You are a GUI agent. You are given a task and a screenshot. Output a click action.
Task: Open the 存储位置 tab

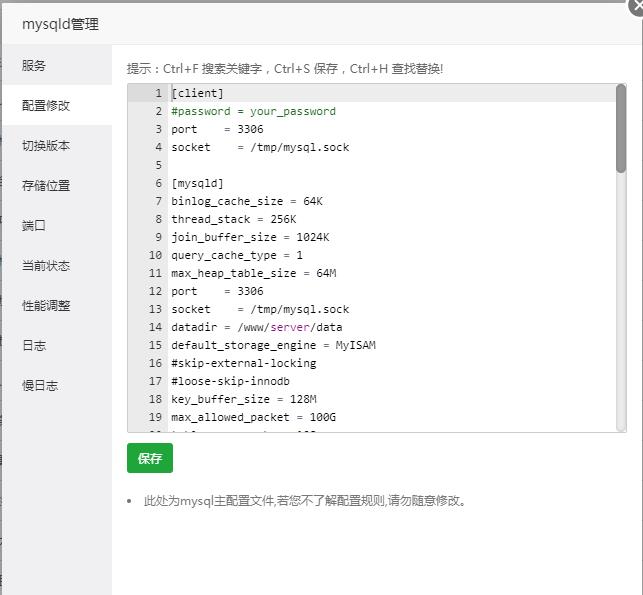[57, 185]
